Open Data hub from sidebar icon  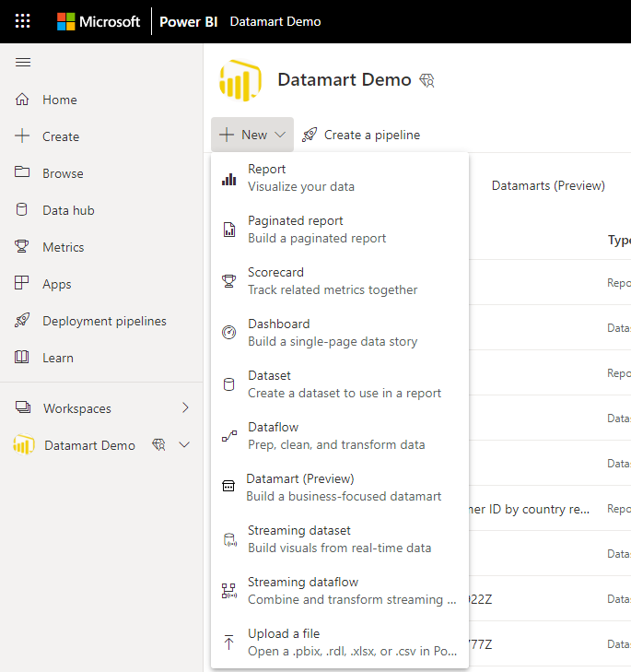tap(23, 210)
